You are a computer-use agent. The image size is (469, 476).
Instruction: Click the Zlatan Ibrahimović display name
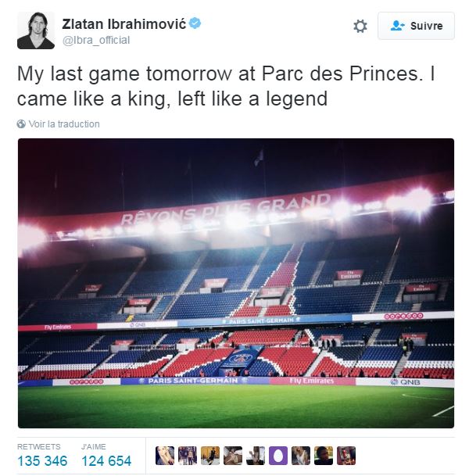coord(124,24)
